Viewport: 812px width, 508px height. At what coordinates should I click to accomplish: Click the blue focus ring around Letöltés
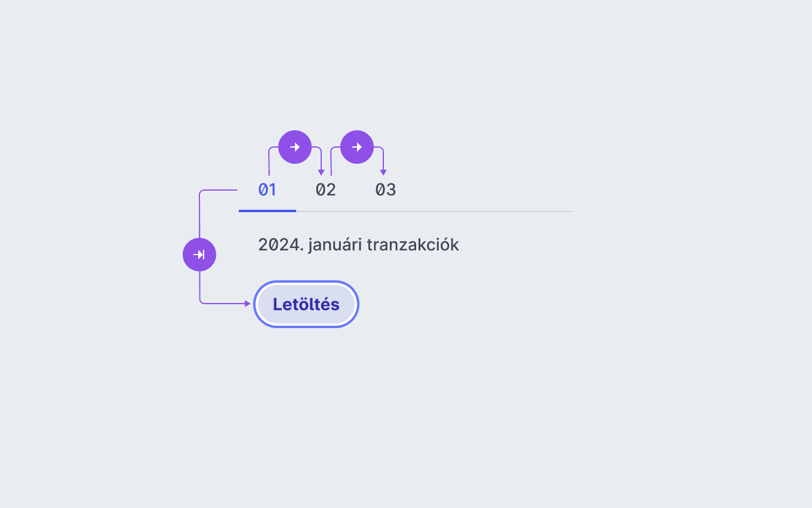pyautogui.click(x=306, y=281)
